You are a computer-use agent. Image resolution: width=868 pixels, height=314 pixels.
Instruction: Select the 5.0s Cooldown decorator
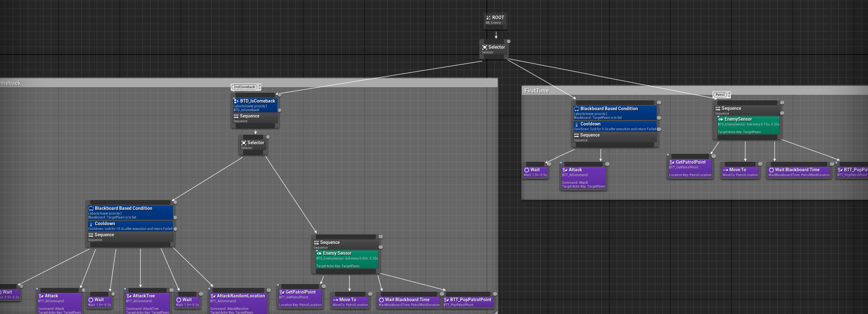tap(615, 126)
